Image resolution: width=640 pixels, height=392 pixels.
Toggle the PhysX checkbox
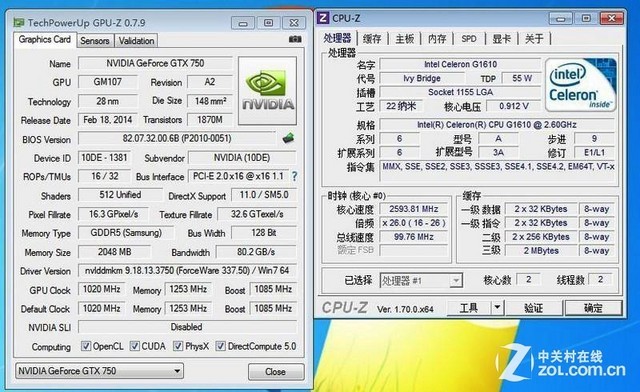click(x=178, y=346)
